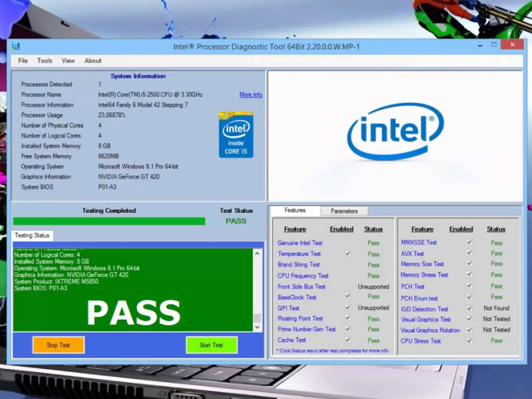Toggle the AVX Test checkbox
Screen dimensions: 532x399
pos(469,253)
